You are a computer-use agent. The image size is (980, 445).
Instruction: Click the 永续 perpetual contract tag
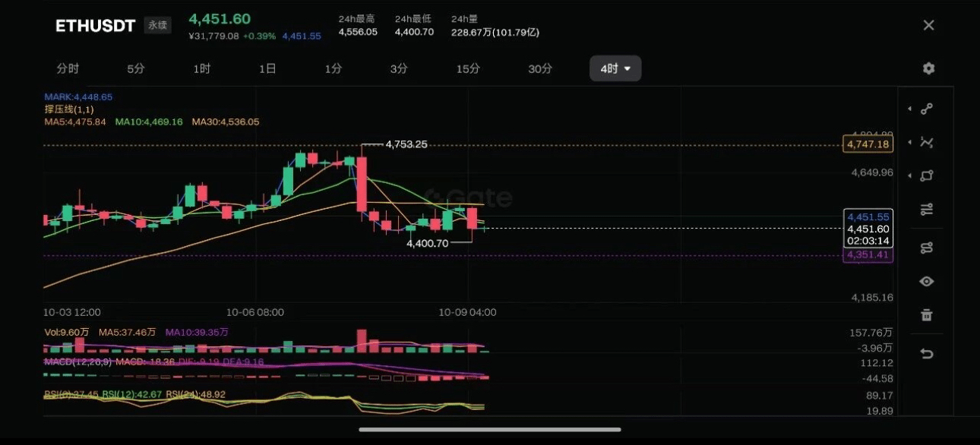[158, 25]
